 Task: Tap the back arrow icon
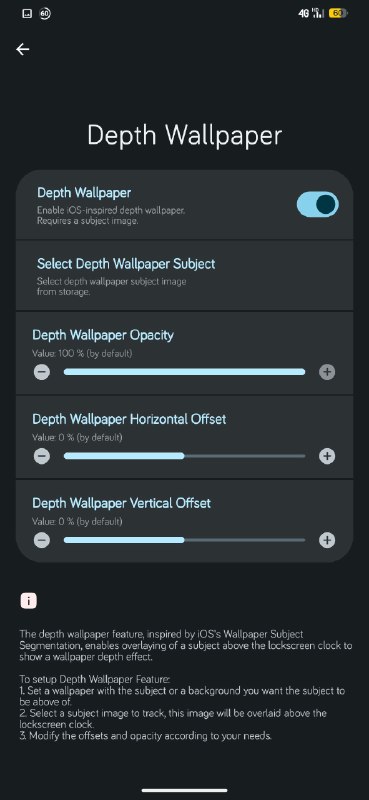(22, 49)
